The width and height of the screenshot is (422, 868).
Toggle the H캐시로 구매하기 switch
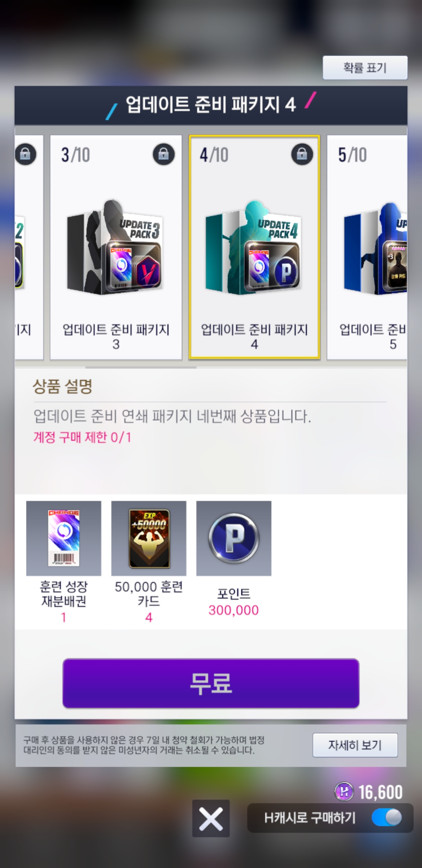(x=386, y=818)
